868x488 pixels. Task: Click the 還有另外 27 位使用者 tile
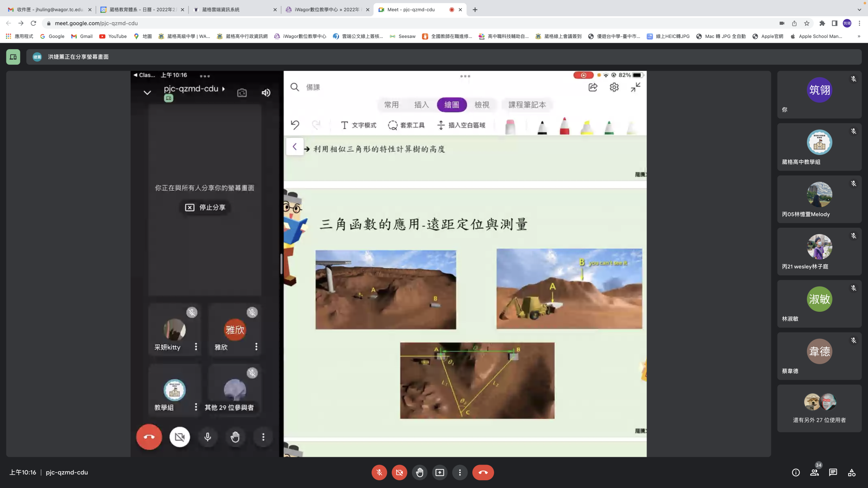[819, 408]
